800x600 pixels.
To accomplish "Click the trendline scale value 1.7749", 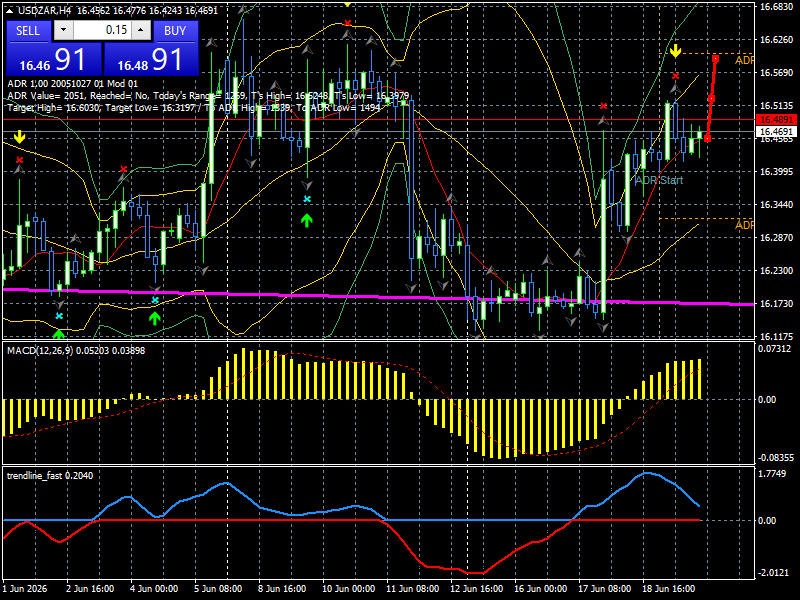I will pyautogui.click(x=772, y=474).
